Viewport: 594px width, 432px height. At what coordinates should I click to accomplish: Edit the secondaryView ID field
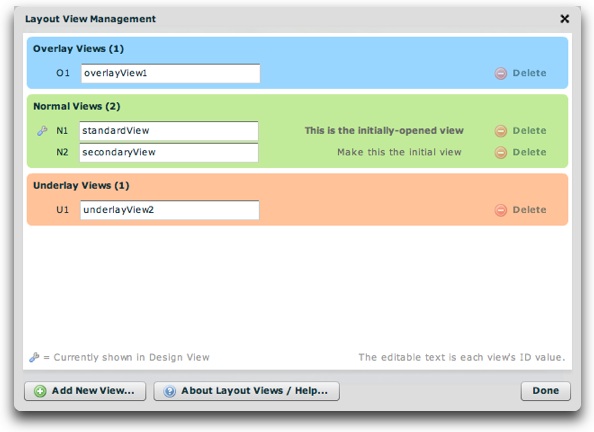[169, 152]
